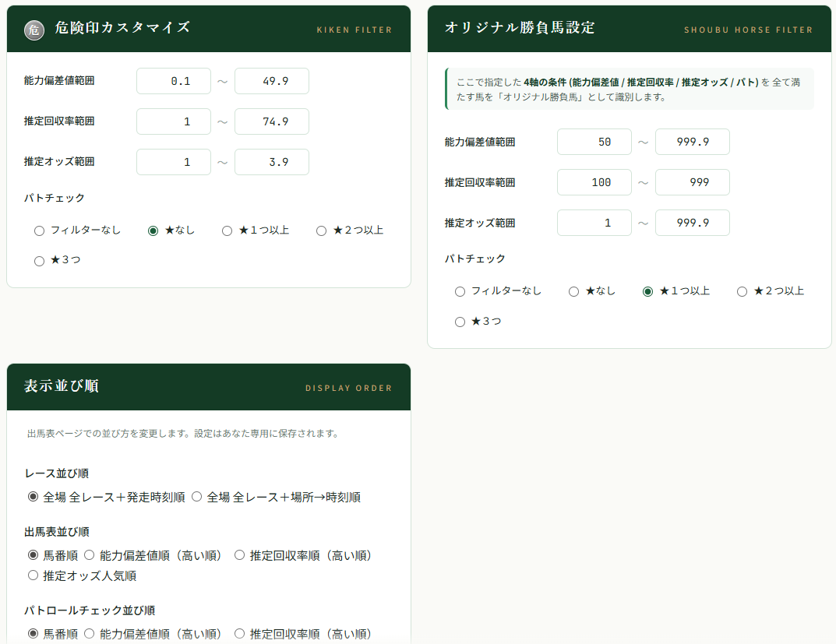
Task: Edit 勝負馬 推定オッズ範囲 maximum field 999.9
Action: (x=693, y=223)
